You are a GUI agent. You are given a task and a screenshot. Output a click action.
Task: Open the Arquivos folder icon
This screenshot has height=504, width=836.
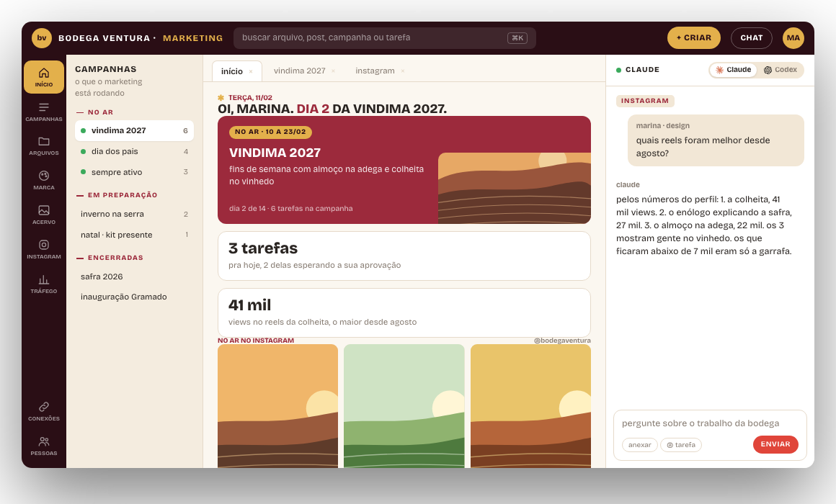point(44,145)
